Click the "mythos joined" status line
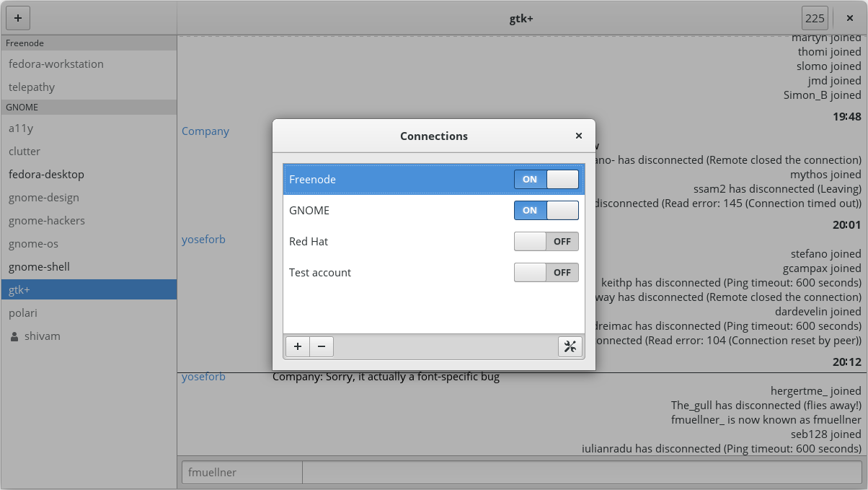Image resolution: width=868 pixels, height=490 pixels. (x=826, y=174)
